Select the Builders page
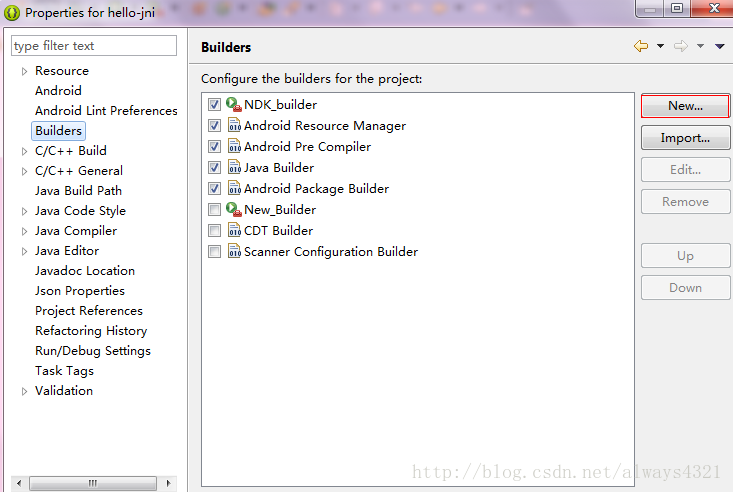This screenshot has height=492, width=733. pyautogui.click(x=58, y=130)
